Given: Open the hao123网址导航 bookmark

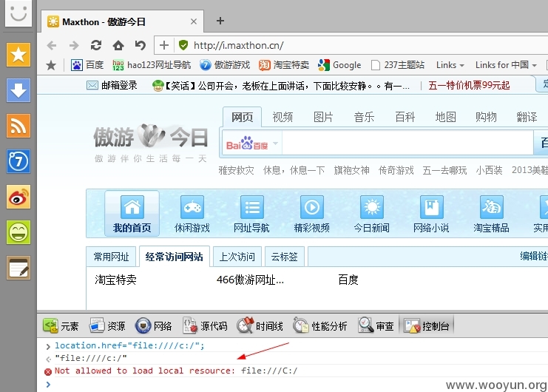Looking at the screenshot, I should 152,65.
